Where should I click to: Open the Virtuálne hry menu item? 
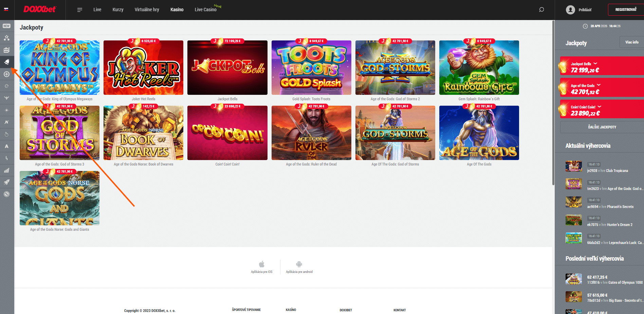147,10
